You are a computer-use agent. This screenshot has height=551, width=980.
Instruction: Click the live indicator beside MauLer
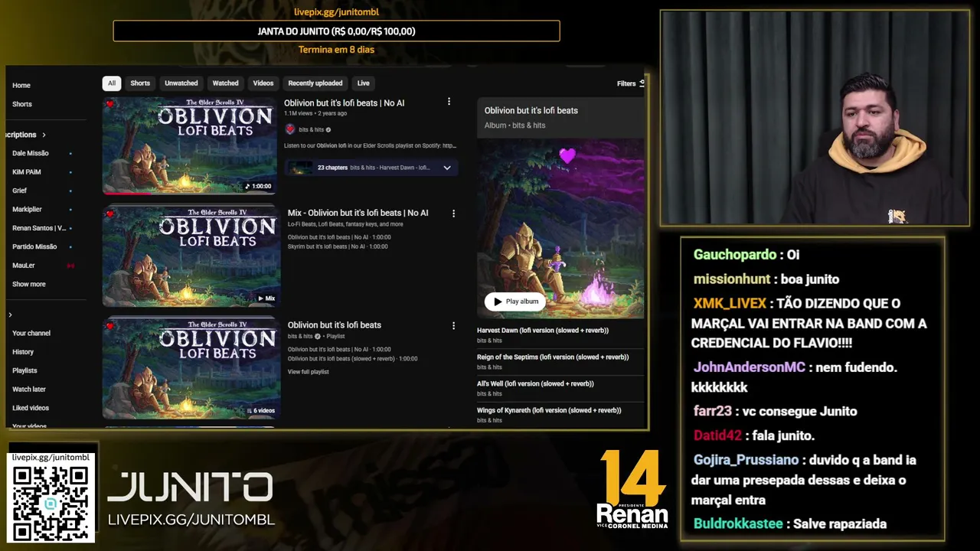pyautogui.click(x=70, y=266)
